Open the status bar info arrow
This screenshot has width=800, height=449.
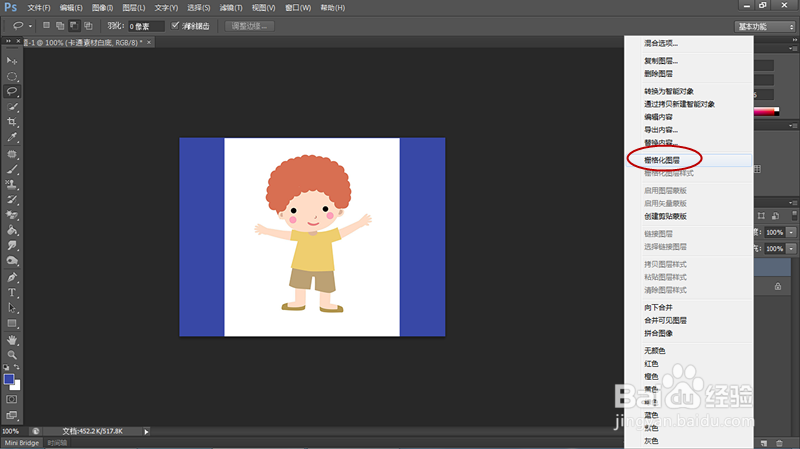[146, 432]
